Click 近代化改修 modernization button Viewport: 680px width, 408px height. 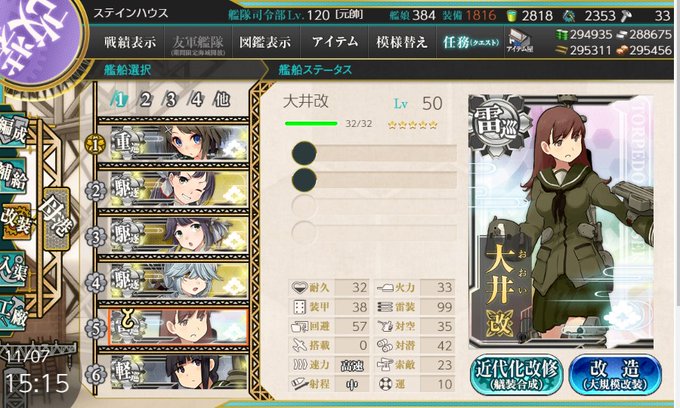[516, 374]
